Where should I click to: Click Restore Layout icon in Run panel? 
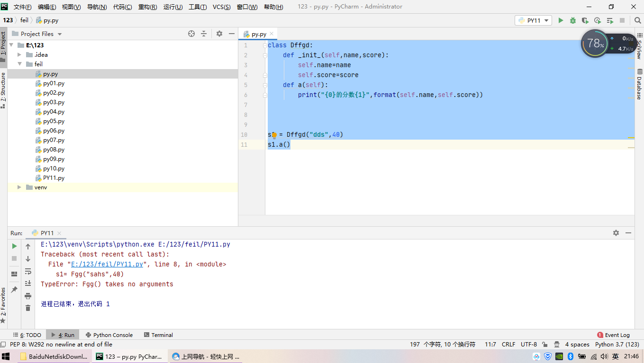click(x=14, y=274)
